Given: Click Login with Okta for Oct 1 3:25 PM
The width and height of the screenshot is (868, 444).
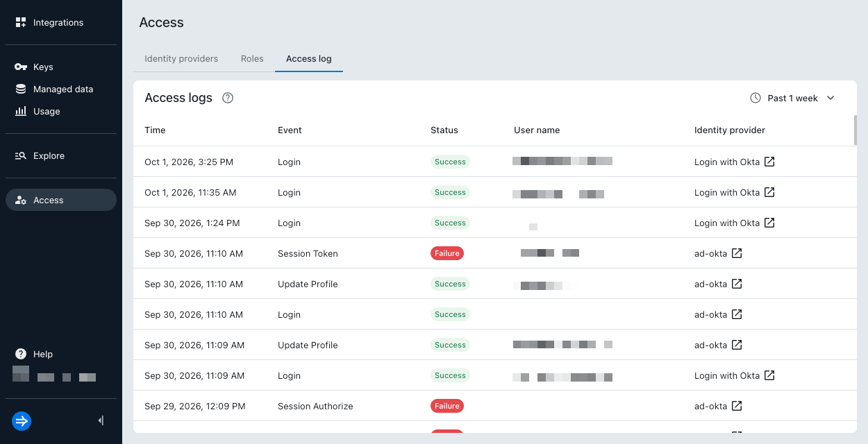Looking at the screenshot, I should (x=727, y=162).
